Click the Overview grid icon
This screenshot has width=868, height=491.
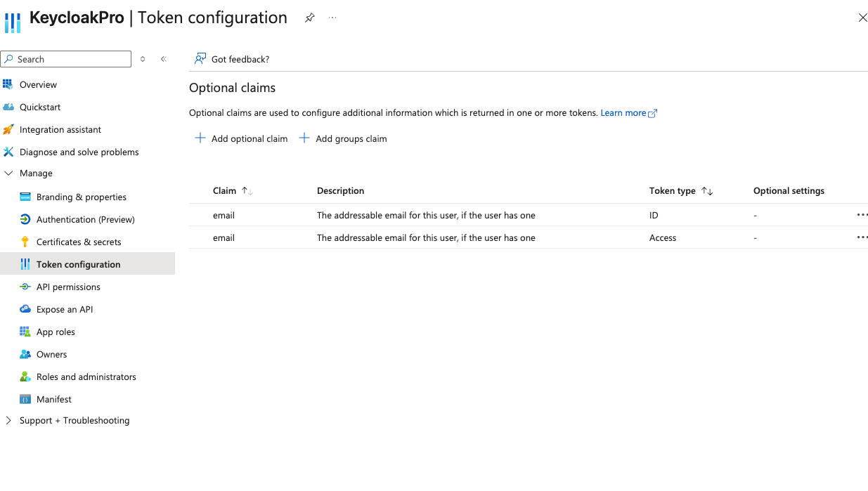[x=8, y=84]
